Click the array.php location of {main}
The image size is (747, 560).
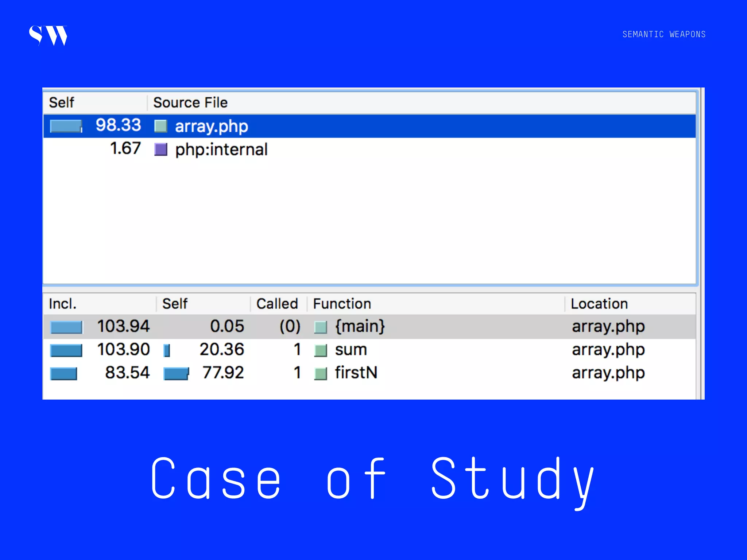608,327
